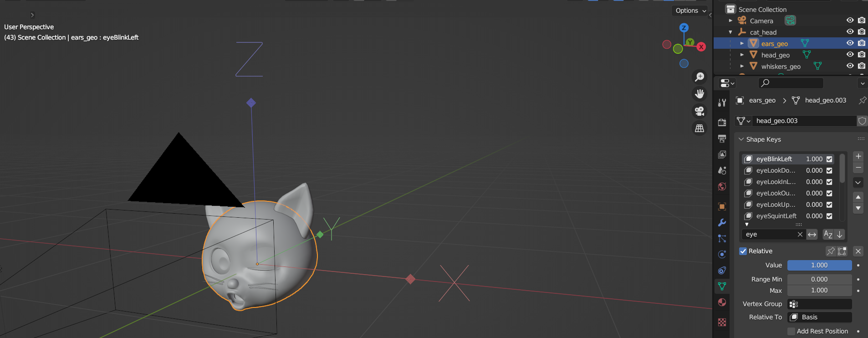Open the Options dropdown in viewport

690,10
